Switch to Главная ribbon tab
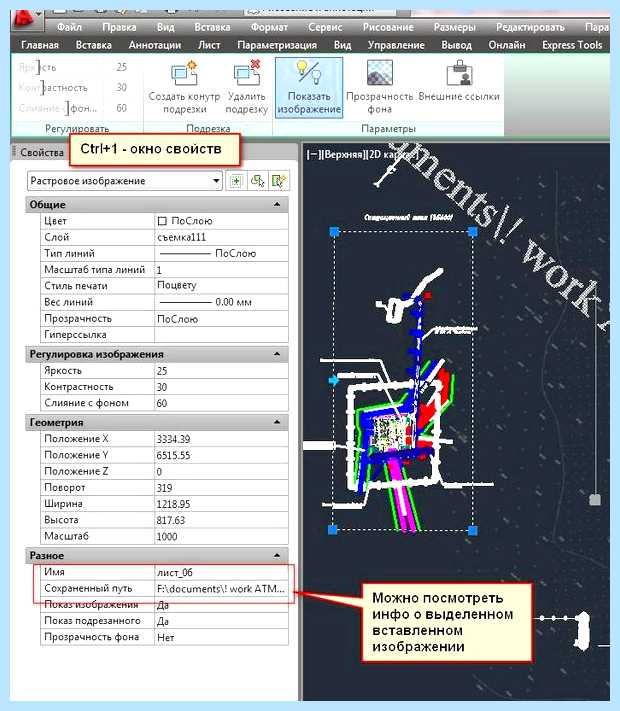Image resolution: width=620 pixels, height=711 pixels. 40,45
